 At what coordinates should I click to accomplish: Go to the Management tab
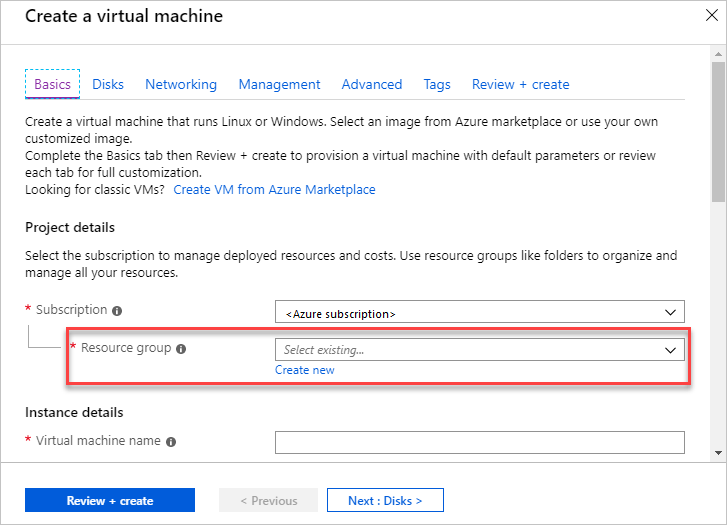(279, 85)
